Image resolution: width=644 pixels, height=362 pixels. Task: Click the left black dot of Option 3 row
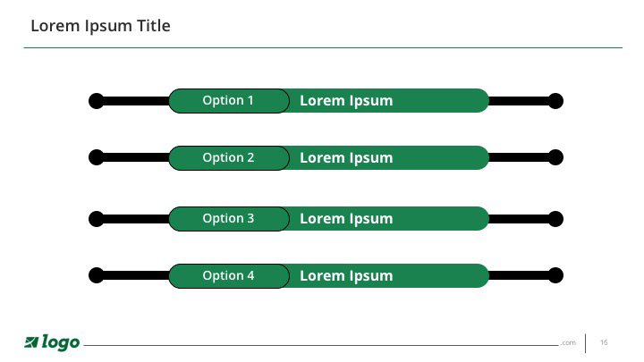(97, 219)
